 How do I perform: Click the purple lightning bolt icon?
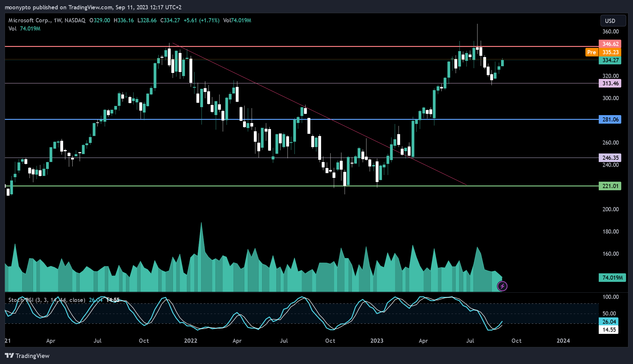(502, 286)
